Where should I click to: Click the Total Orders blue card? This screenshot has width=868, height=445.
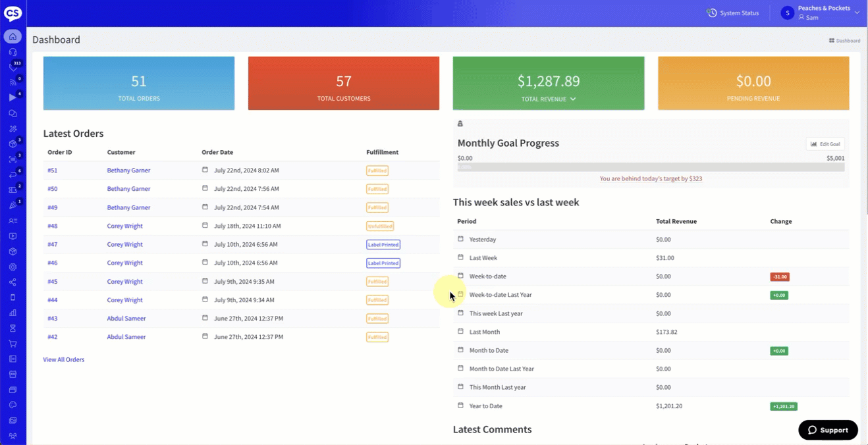[139, 84]
